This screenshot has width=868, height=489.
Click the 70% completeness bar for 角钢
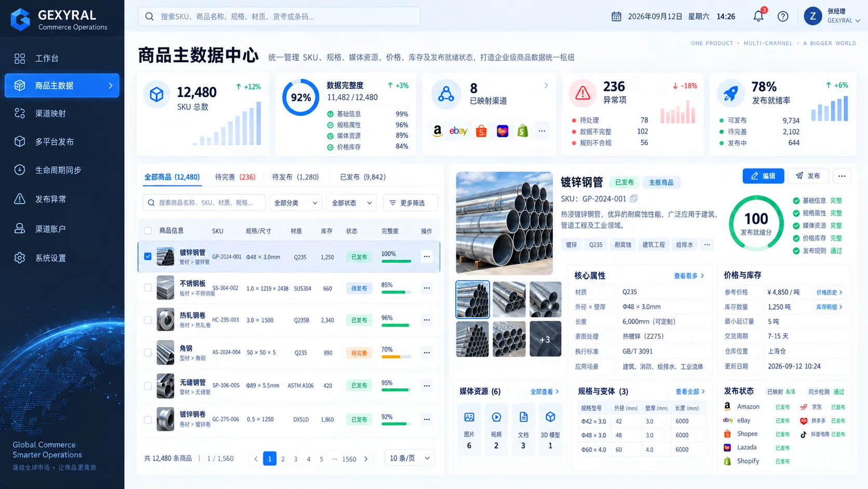coord(396,357)
